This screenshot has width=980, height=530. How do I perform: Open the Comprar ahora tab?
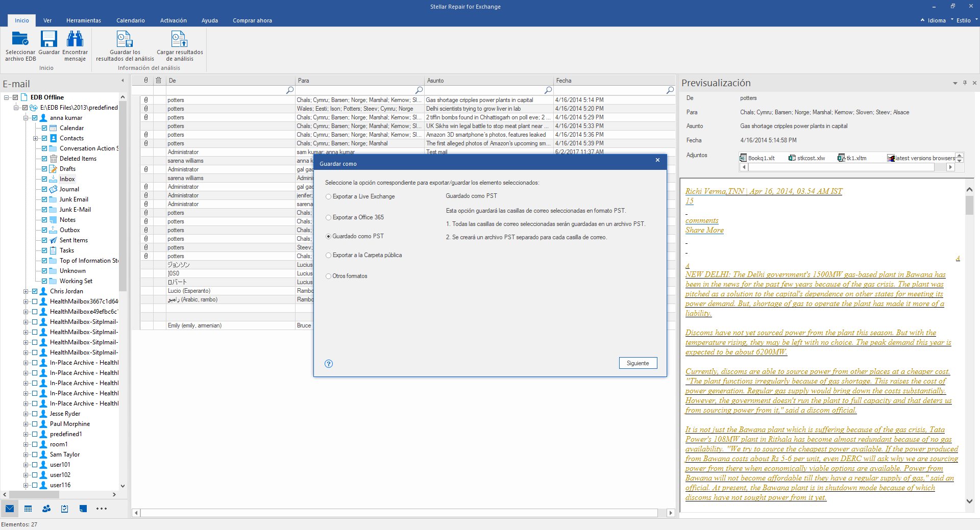(x=252, y=20)
